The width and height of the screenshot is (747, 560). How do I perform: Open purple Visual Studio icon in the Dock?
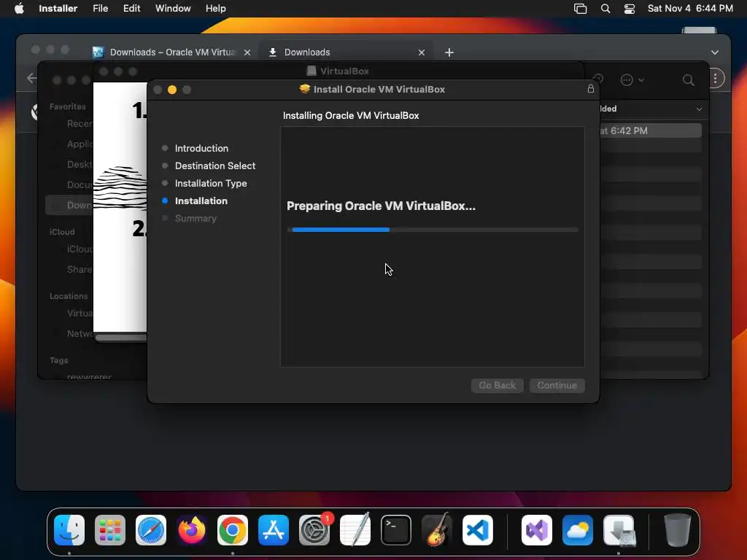point(537,530)
